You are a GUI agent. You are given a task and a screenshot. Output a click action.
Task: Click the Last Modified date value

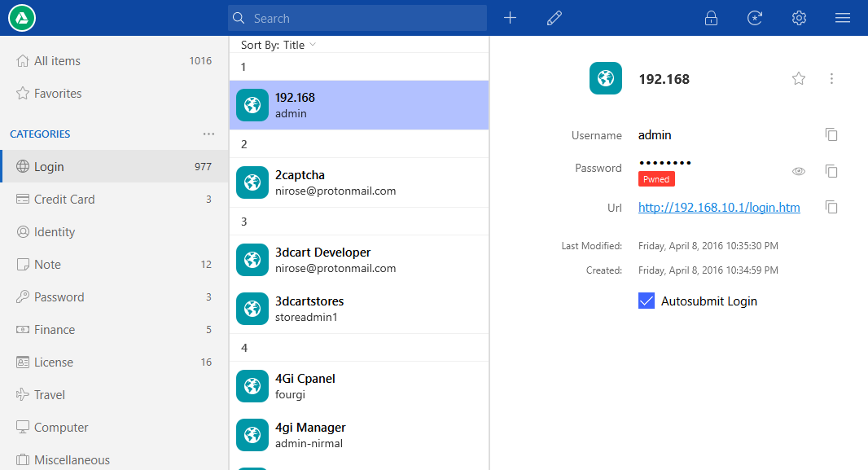click(708, 246)
